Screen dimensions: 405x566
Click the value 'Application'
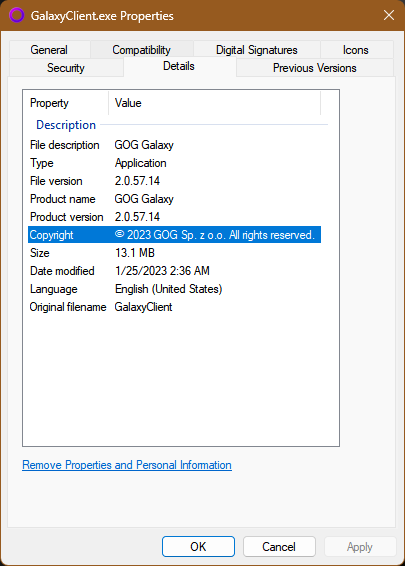141,163
